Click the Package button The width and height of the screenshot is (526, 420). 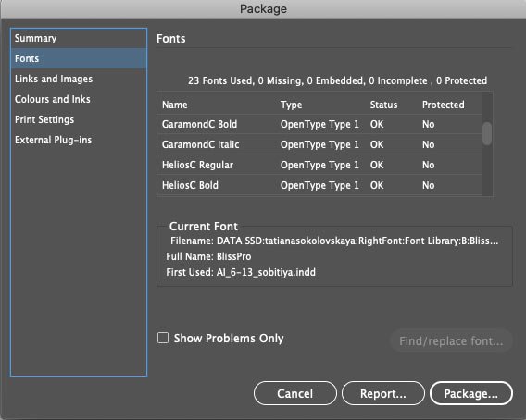click(x=471, y=393)
